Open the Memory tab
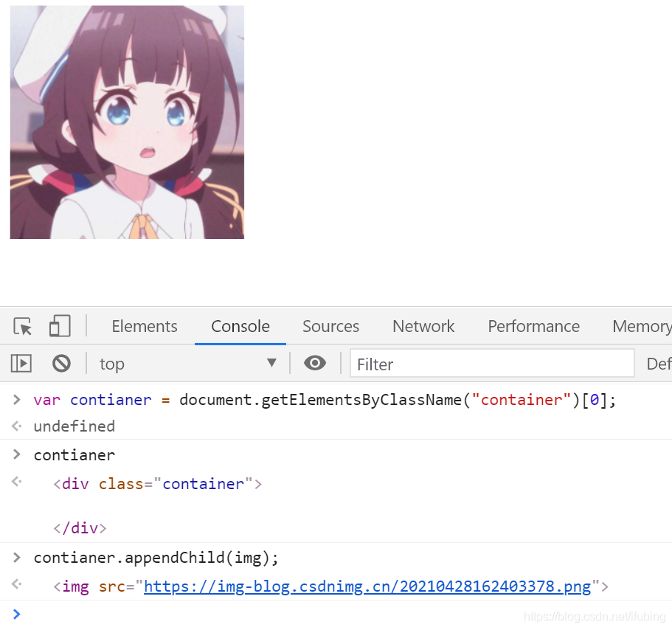The height and width of the screenshot is (630, 672). tap(642, 327)
